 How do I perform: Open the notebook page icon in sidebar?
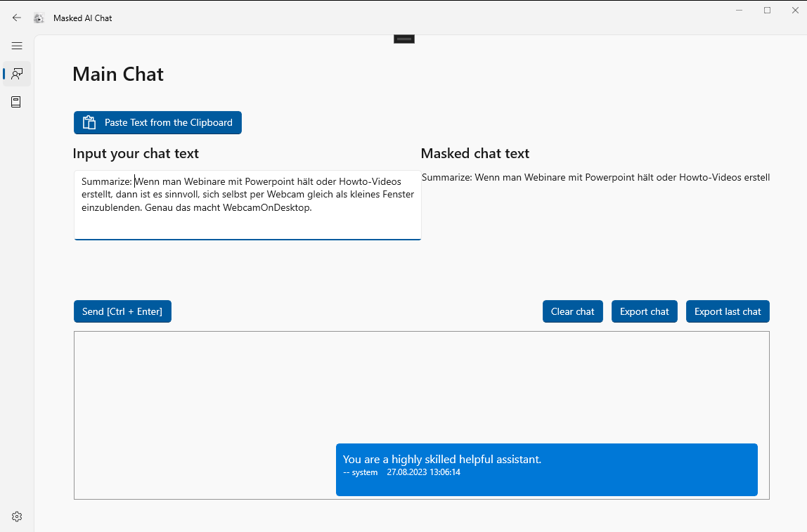[17, 102]
